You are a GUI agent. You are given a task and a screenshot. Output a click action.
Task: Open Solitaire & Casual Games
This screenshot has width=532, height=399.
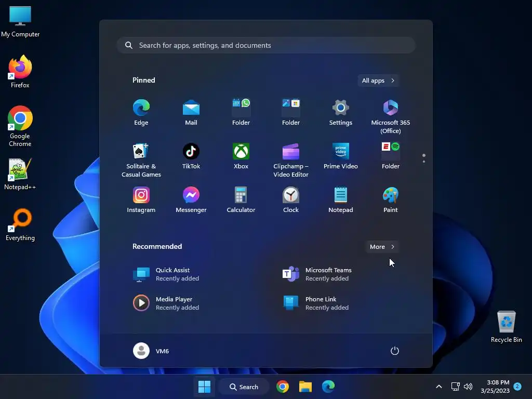[141, 160]
